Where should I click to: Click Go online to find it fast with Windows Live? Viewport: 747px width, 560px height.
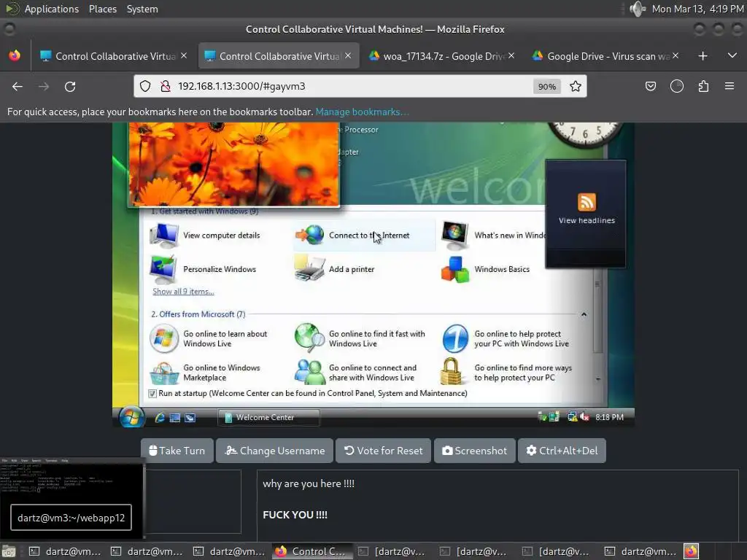[360, 338]
